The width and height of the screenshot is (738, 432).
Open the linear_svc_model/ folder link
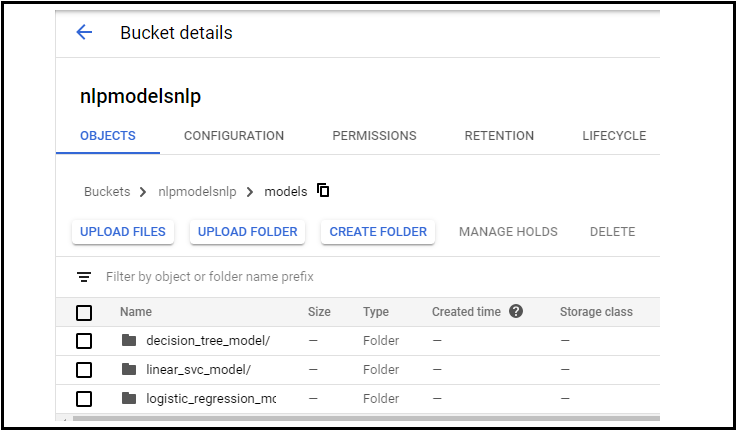(x=198, y=370)
